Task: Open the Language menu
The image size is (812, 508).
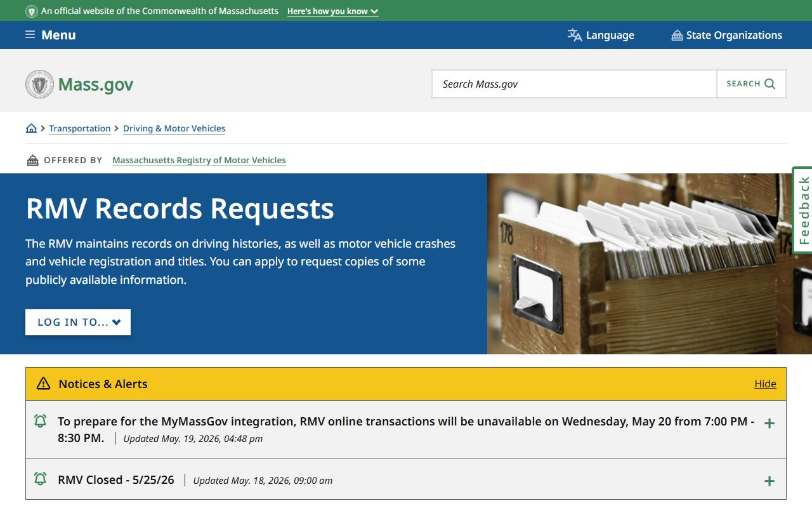Action: [601, 35]
